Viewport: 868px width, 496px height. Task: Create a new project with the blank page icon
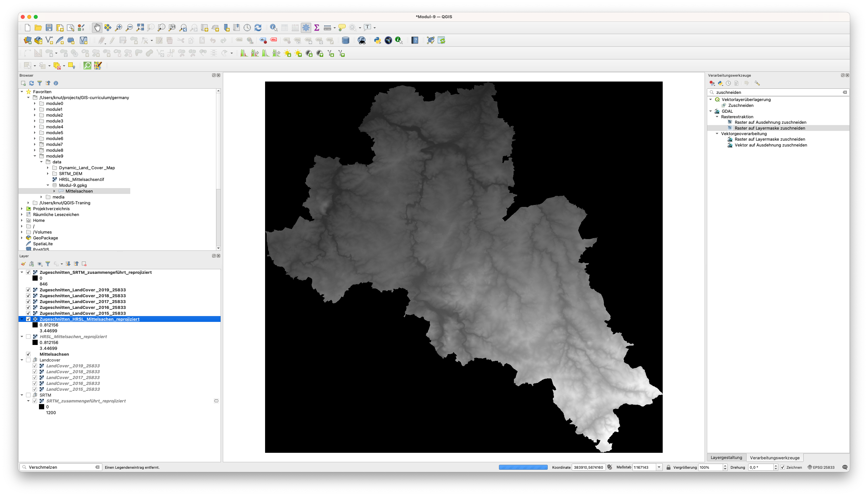pos(28,28)
